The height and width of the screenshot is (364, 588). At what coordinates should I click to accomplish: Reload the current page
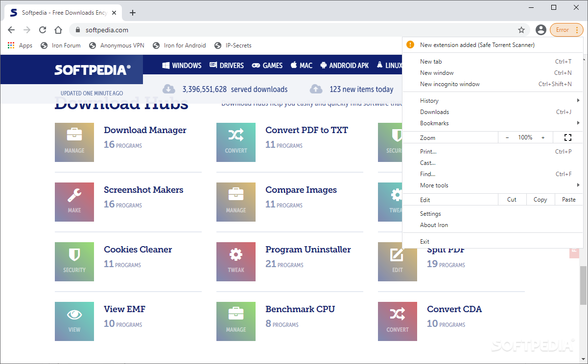43,30
